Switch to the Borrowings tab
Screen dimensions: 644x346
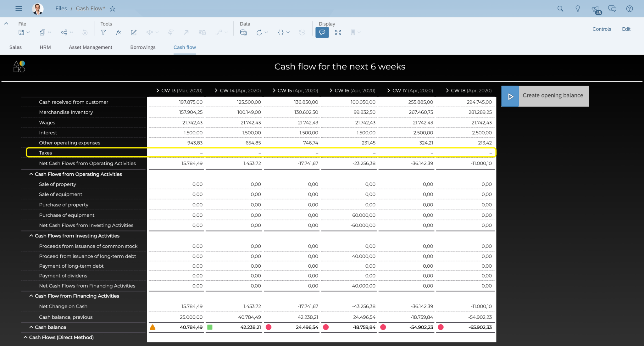point(143,47)
